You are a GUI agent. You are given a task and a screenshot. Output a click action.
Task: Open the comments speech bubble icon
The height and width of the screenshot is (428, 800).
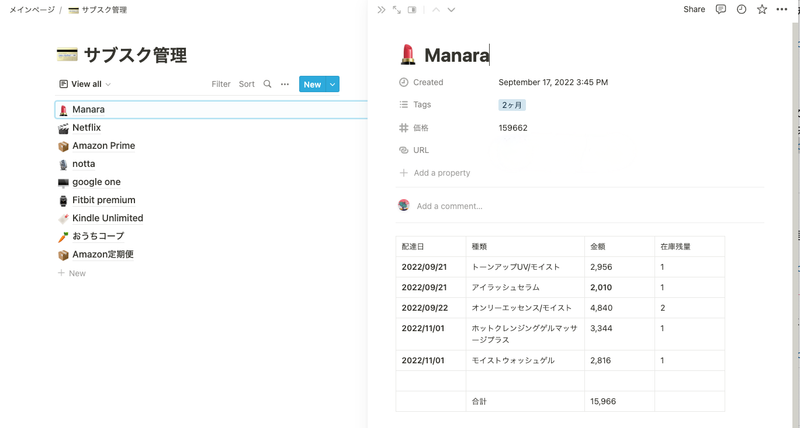click(720, 9)
